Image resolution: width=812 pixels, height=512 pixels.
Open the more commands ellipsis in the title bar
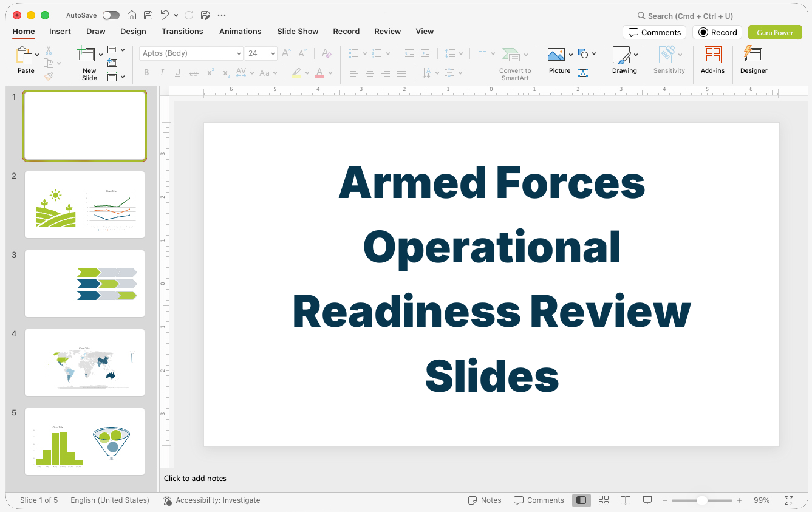pos(222,15)
